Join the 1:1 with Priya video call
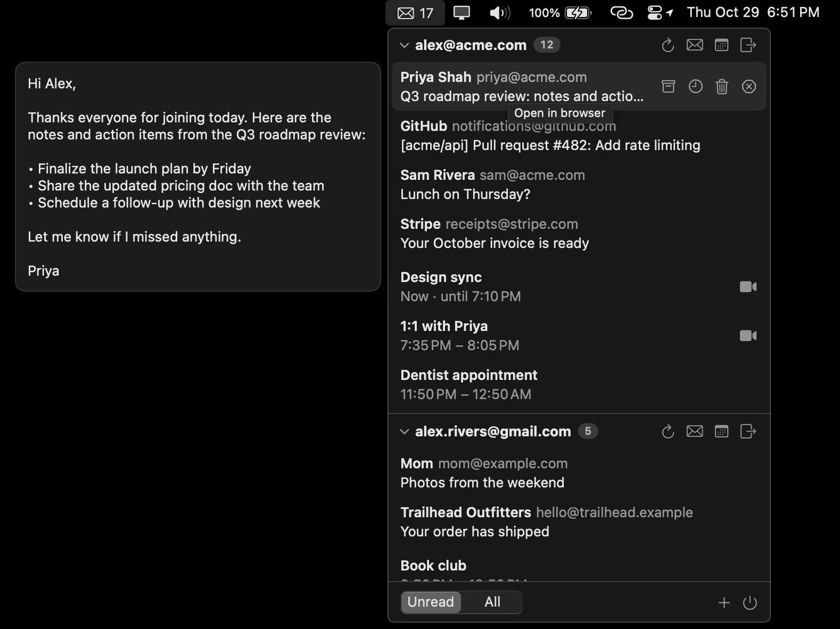The height and width of the screenshot is (629, 840). (748, 336)
